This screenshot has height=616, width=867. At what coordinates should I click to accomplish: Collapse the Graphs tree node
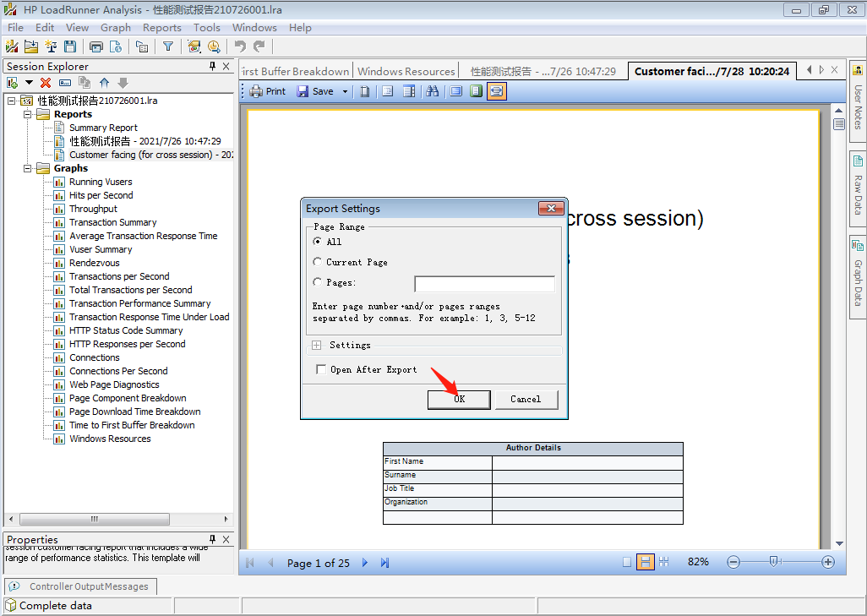(26, 168)
